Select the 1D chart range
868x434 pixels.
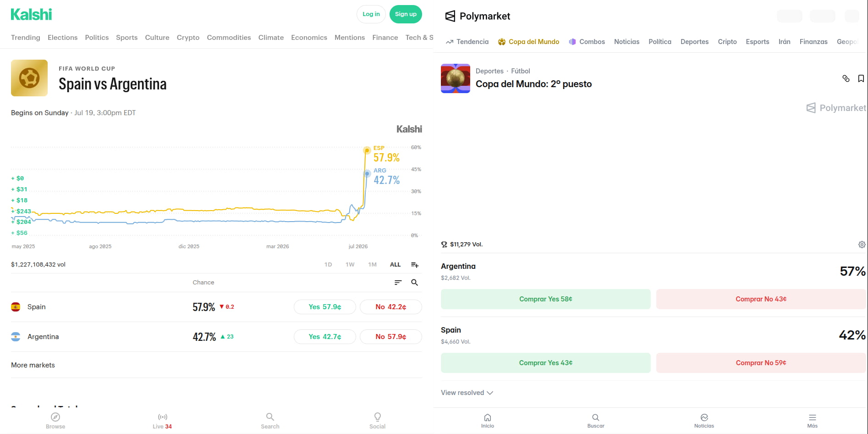(x=328, y=265)
